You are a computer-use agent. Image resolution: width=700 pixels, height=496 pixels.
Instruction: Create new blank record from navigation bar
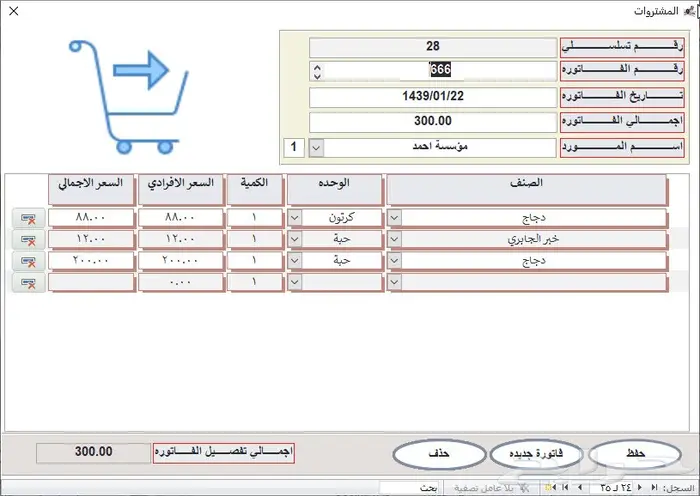pyautogui.click(x=550, y=487)
